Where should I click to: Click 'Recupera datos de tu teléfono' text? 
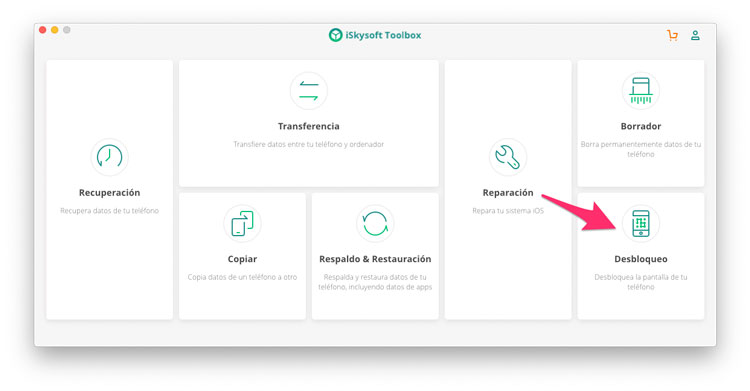pyautogui.click(x=110, y=211)
